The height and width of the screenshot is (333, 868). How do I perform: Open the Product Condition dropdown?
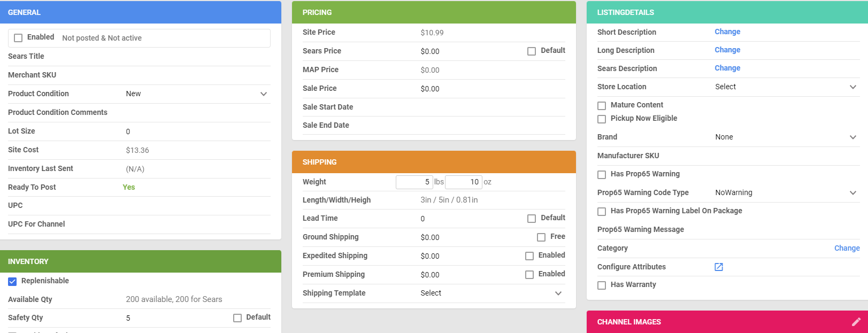point(197,94)
